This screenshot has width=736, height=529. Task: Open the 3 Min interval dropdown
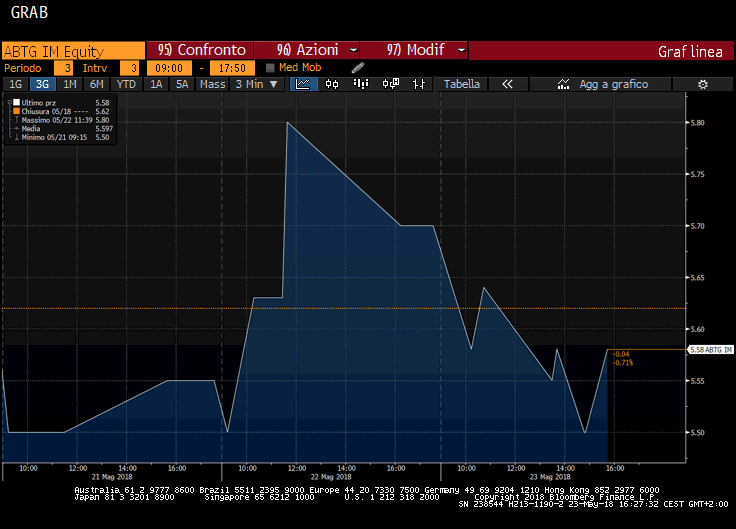coord(257,84)
